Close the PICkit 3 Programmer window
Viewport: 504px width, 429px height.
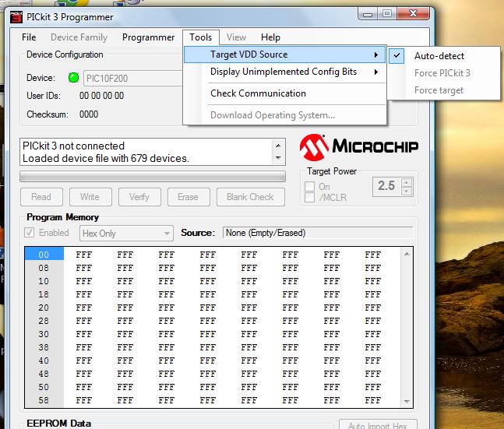click(414, 14)
